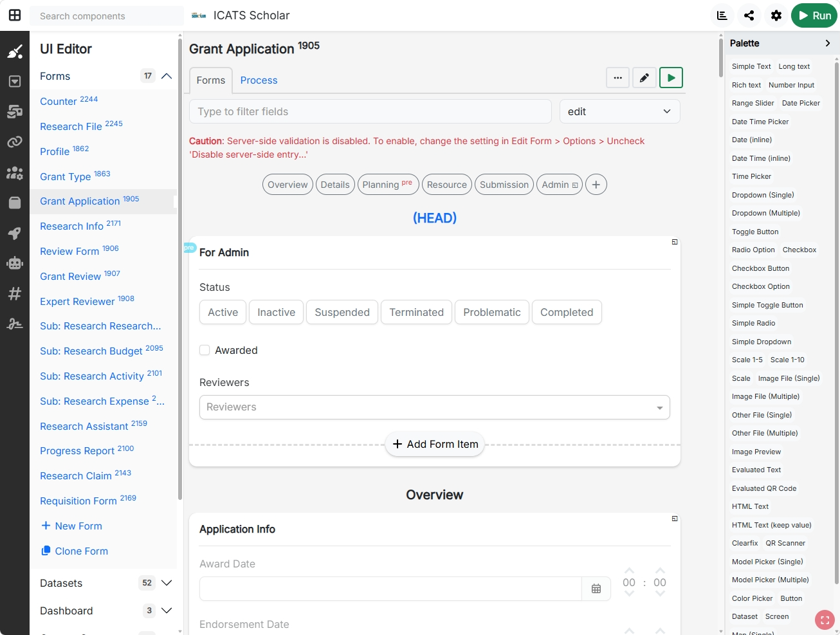Screen dimensions: 840x635
Task: Switch to the Process tab
Action: (259, 80)
